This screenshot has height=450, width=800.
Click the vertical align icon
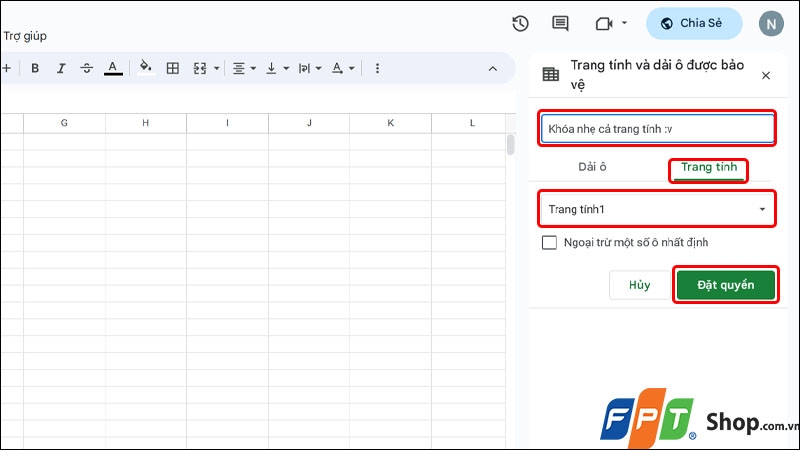point(271,68)
